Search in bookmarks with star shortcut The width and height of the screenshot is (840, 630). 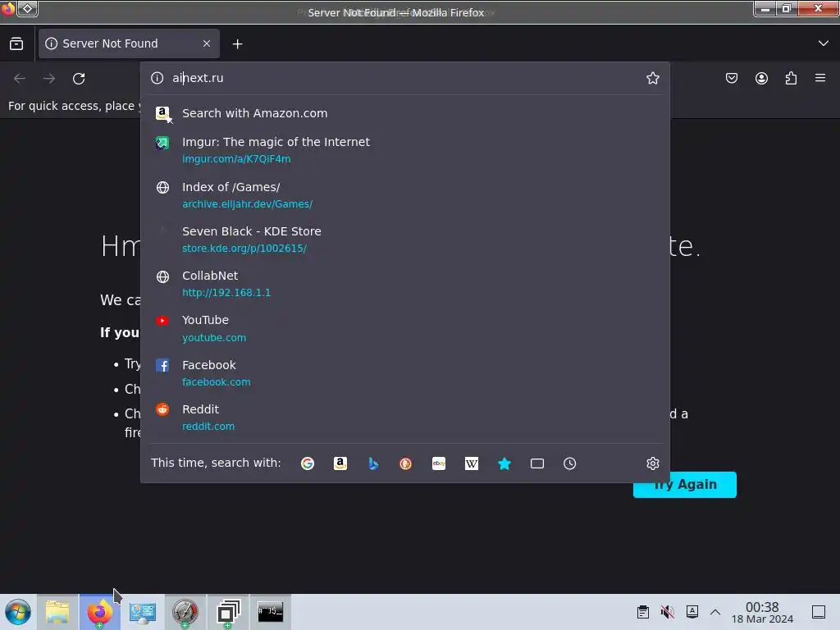[504, 463]
